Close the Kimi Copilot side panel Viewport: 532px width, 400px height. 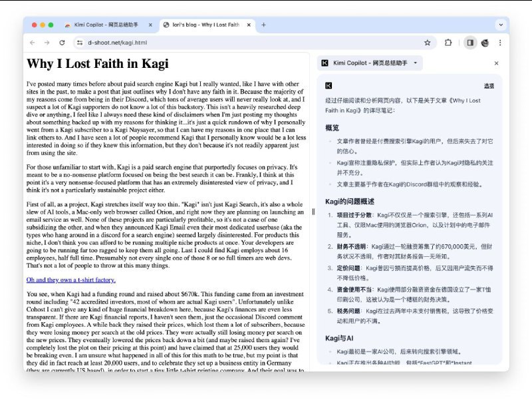(x=497, y=63)
